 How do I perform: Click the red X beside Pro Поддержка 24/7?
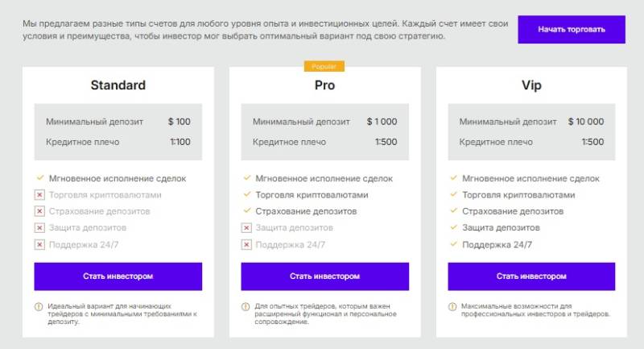[x=246, y=244]
